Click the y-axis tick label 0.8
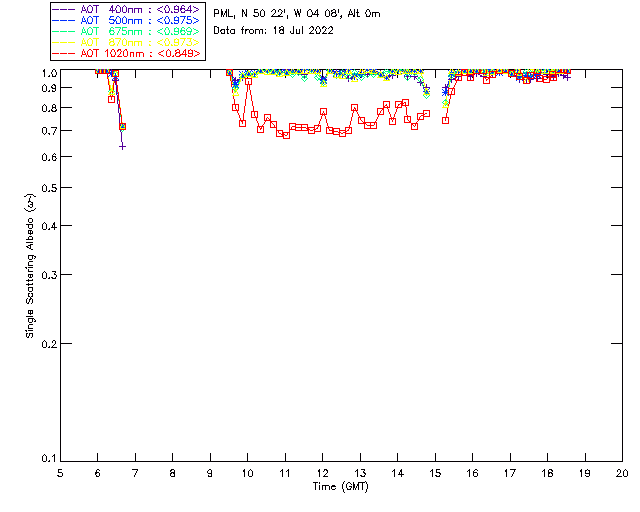The width and height of the screenshot is (640, 512). coord(49,108)
